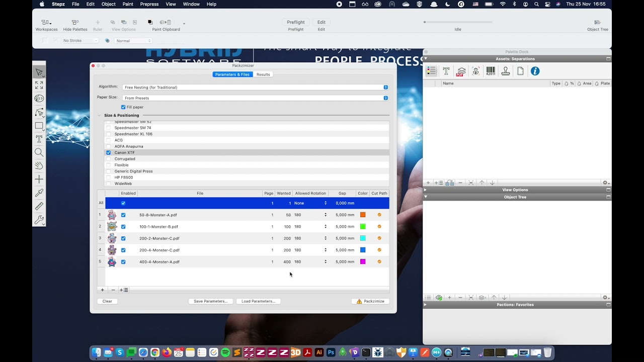Toggle the Enabled checkbox in the All row
This screenshot has width=644, height=362.
(x=123, y=203)
